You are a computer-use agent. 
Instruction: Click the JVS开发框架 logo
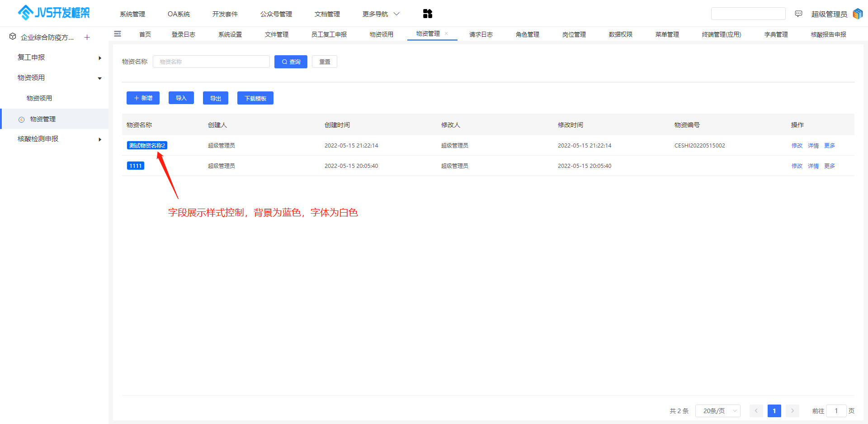coord(53,13)
